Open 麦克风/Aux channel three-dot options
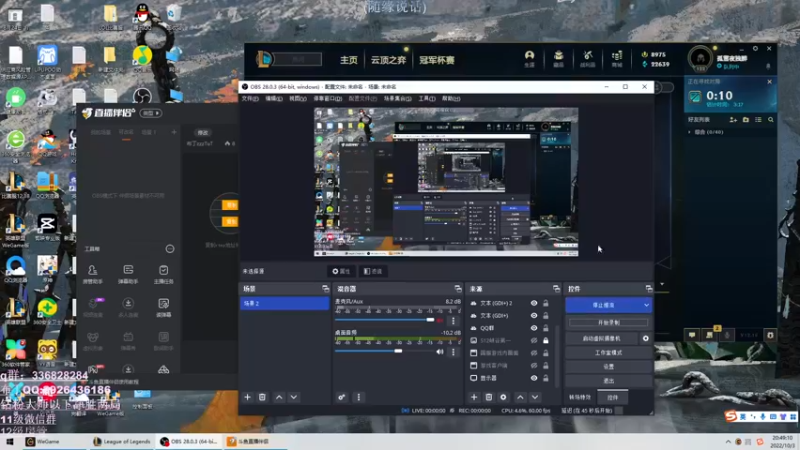 453,320
